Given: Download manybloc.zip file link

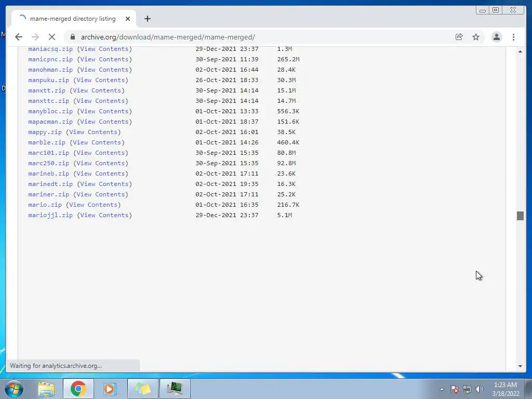Looking at the screenshot, I should (50, 111).
